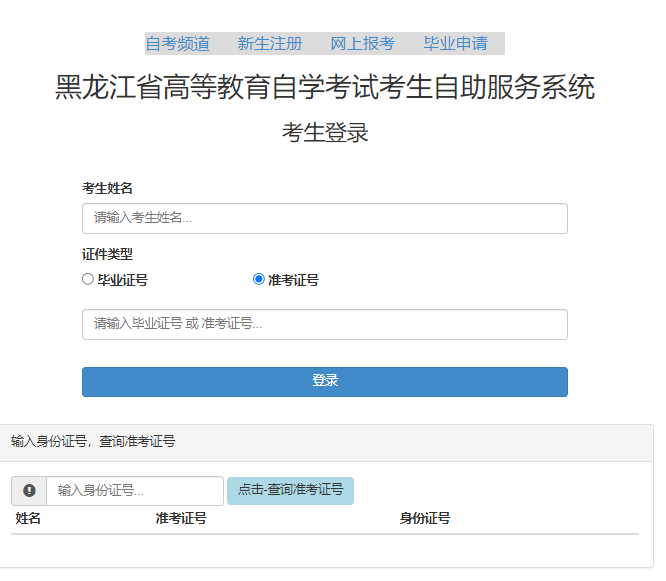Select the 准考证号 radio button
The image size is (666, 581).
coord(259,279)
